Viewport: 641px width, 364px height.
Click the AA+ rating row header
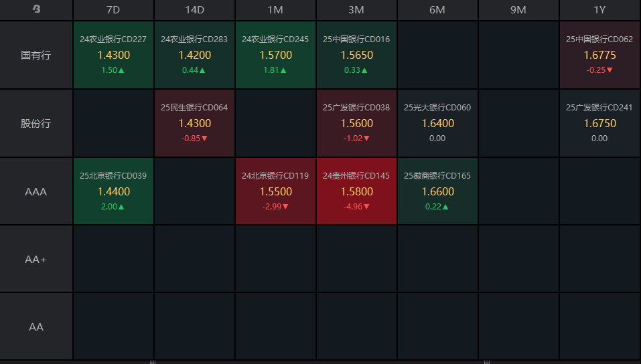tap(36, 259)
